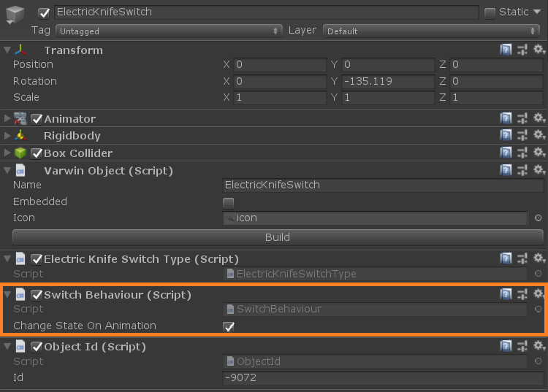
Task: Open Box Collider help reference
Action: 506,153
